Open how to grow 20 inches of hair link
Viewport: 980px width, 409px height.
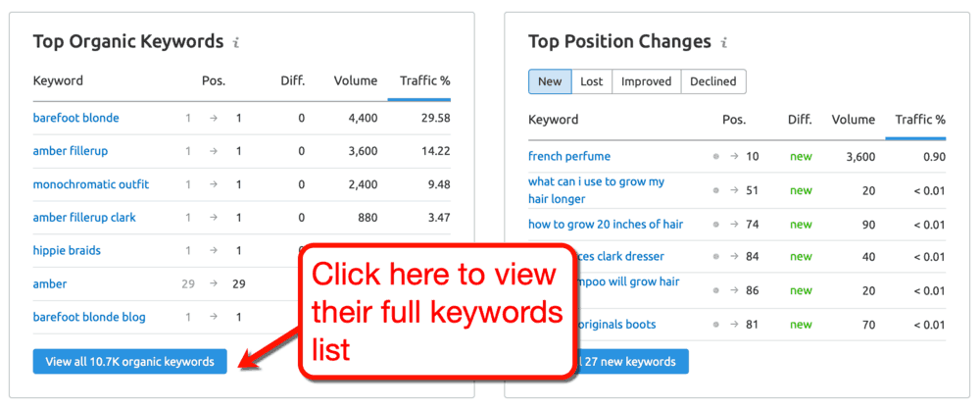[606, 224]
